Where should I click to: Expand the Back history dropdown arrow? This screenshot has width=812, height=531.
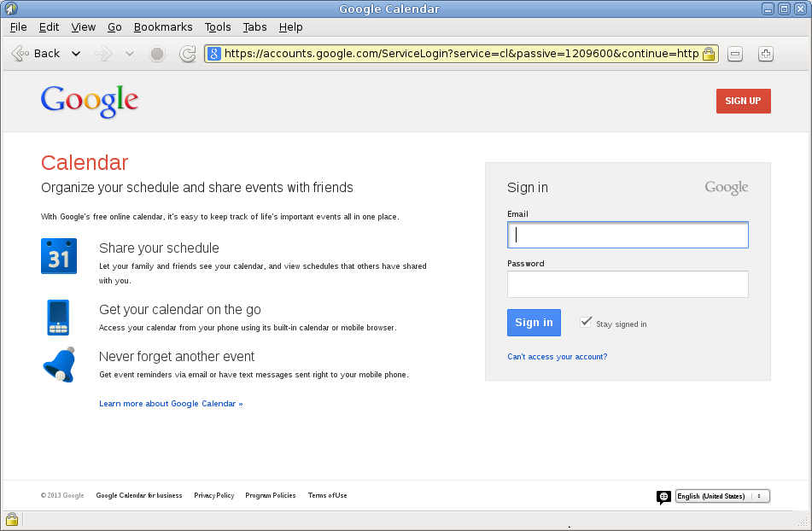pyautogui.click(x=76, y=54)
